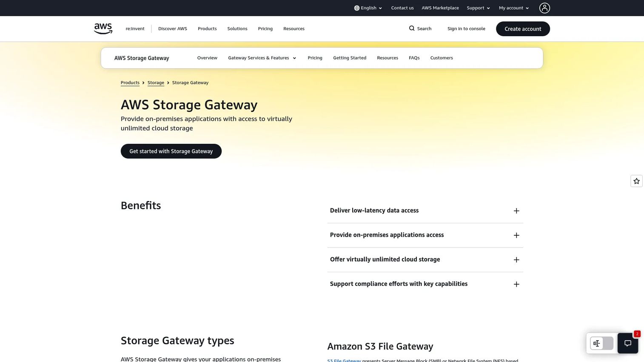Open the top Resources menu
This screenshot has height=362, width=644.
(x=294, y=29)
